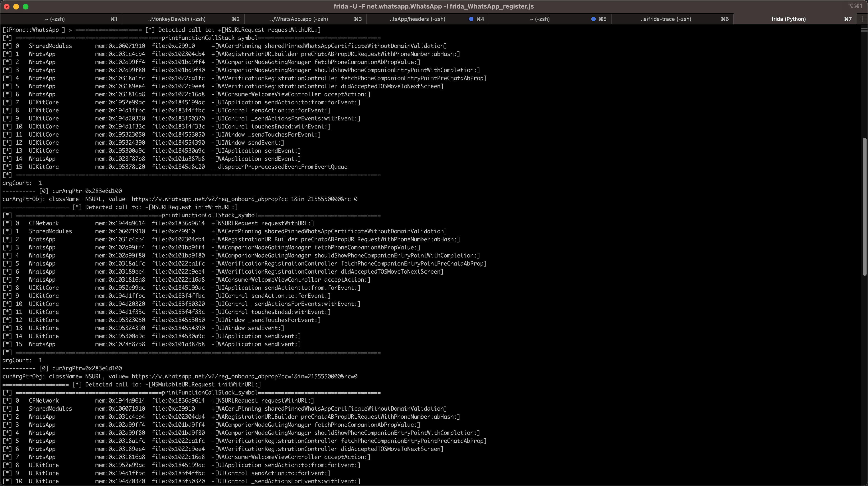Click the '[*] 1 WhatsApp' stack row
The height and width of the screenshot is (486, 868).
(x=231, y=54)
